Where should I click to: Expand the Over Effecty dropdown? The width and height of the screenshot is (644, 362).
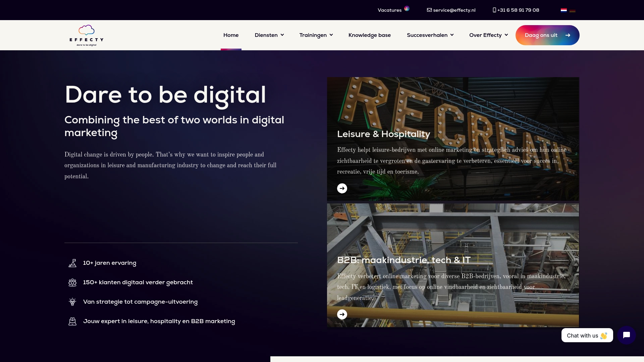[x=488, y=35]
